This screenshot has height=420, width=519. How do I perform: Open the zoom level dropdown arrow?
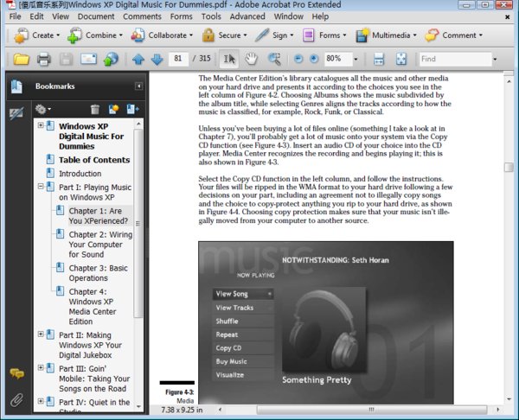[356, 59]
